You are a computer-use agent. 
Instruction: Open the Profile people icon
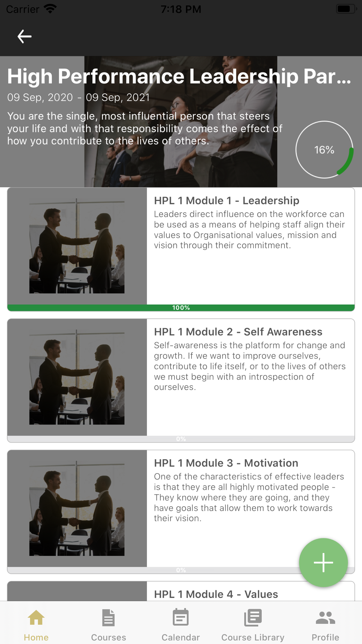tap(325, 618)
